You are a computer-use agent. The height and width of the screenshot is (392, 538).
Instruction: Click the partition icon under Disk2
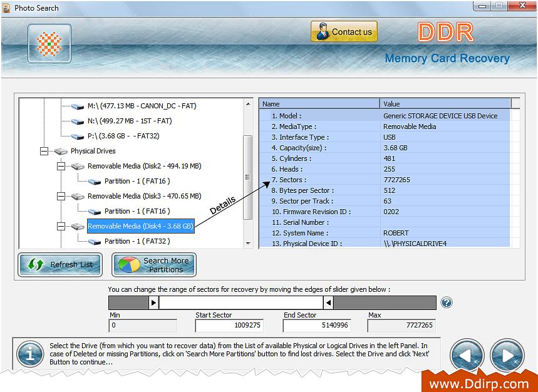[95, 182]
